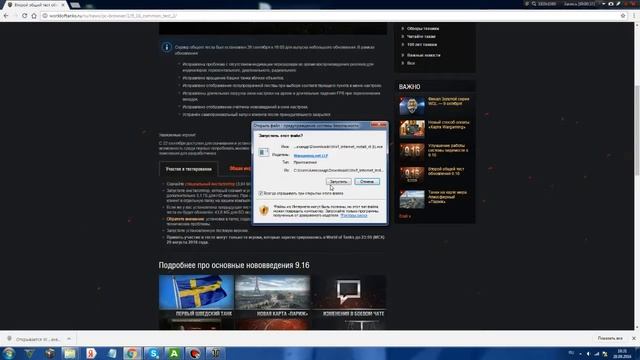Click the volume icon in system tray
Image resolution: width=640 pixels, height=360 pixels.
pyautogui.click(x=588, y=354)
